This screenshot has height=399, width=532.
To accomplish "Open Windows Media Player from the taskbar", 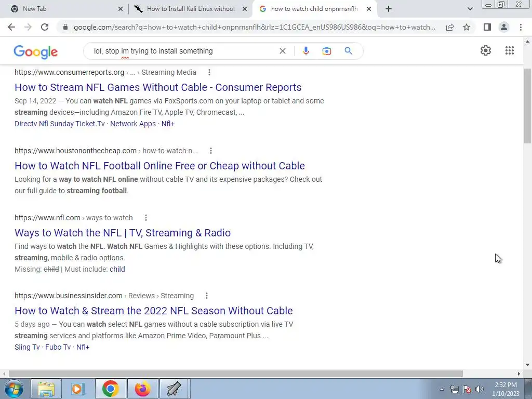I will [78, 389].
